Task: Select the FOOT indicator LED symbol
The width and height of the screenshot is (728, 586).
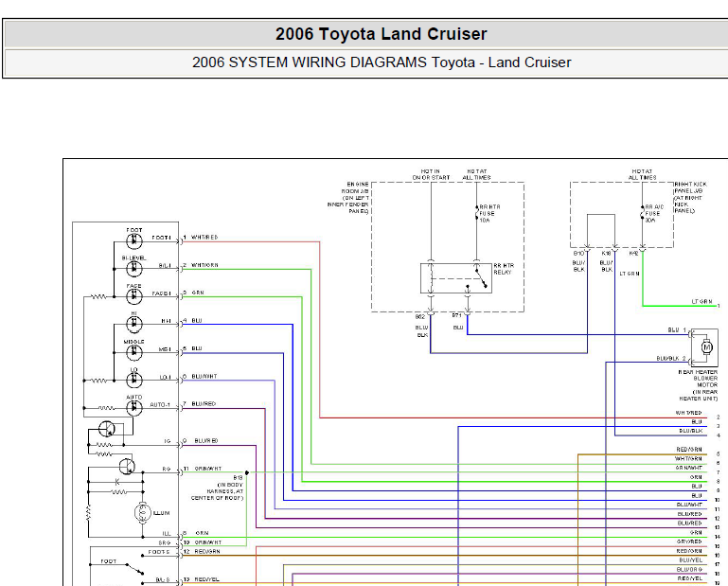Action: (134, 241)
